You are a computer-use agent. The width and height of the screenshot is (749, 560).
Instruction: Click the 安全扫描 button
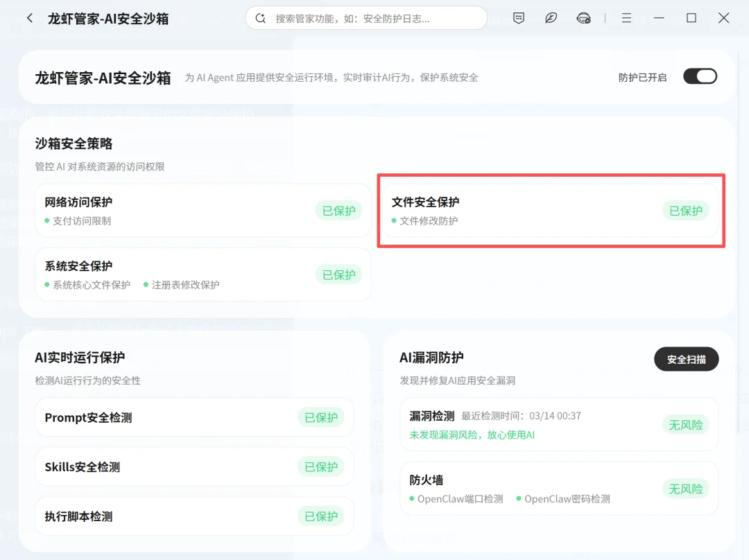point(686,359)
